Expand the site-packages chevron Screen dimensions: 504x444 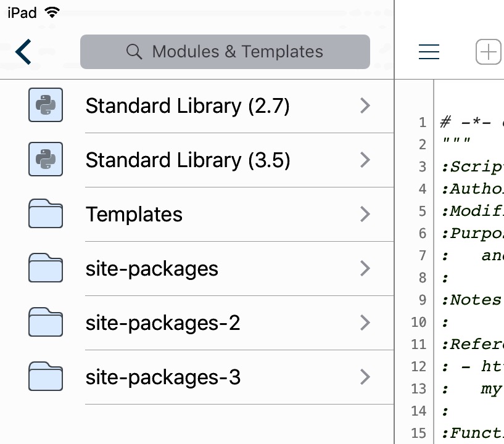click(x=365, y=269)
